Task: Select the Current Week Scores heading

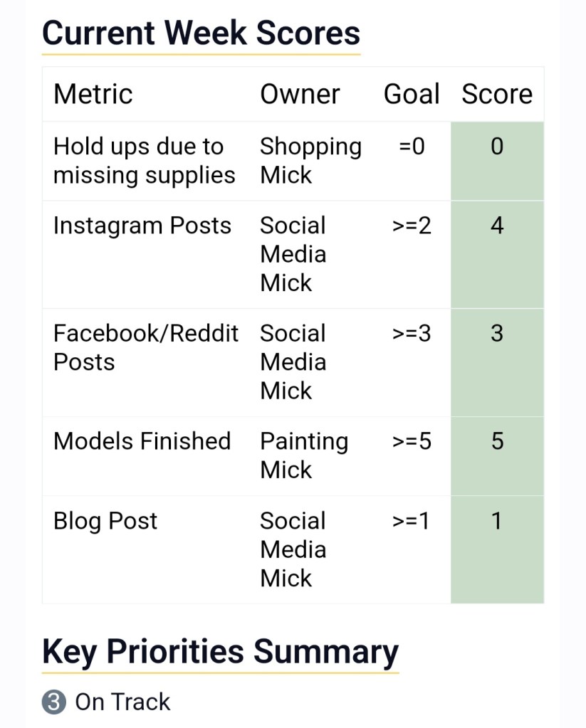Action: 201,33
